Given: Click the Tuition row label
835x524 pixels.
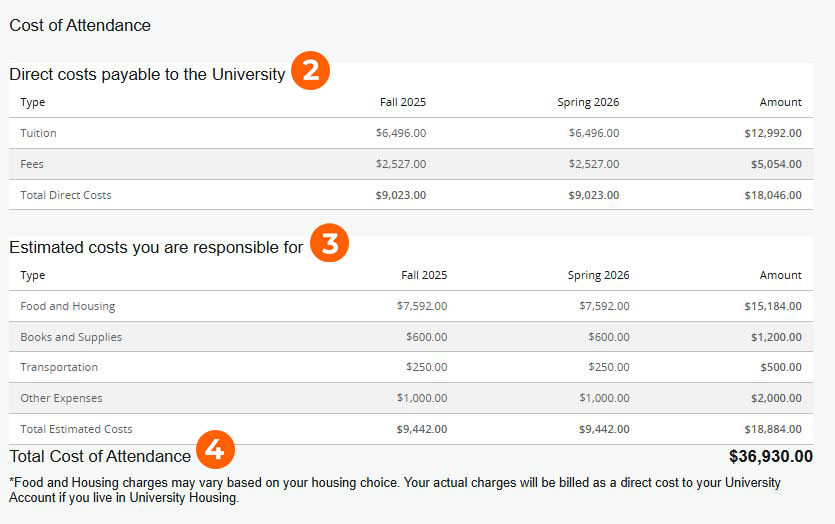Looking at the screenshot, I should click(38, 133).
